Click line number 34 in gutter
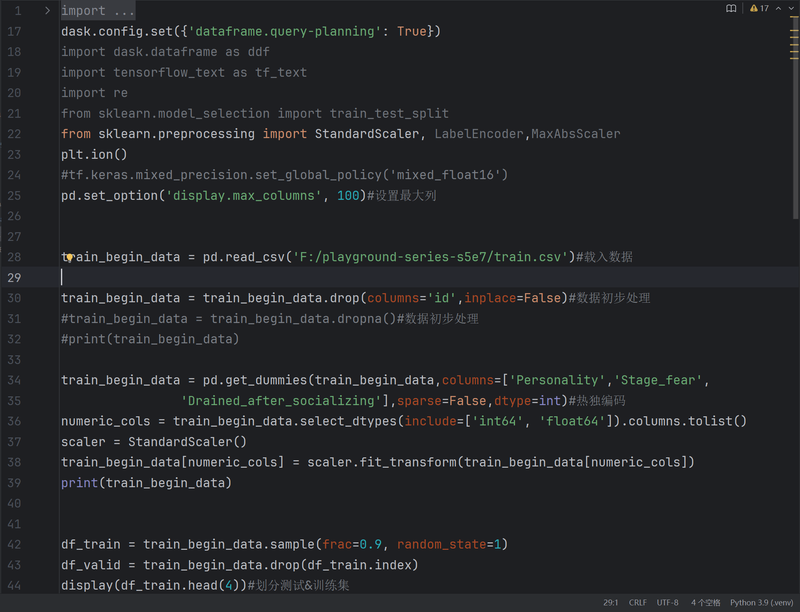The image size is (800, 612). pos(14,380)
